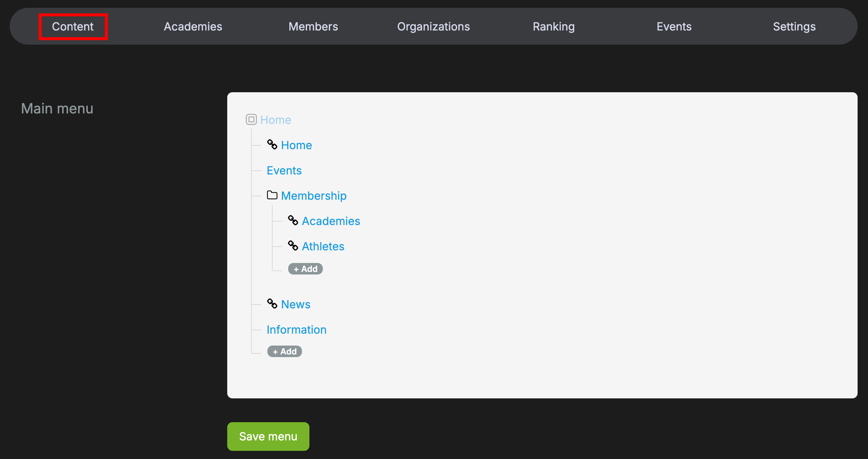Go to the Settings tab

tap(794, 26)
